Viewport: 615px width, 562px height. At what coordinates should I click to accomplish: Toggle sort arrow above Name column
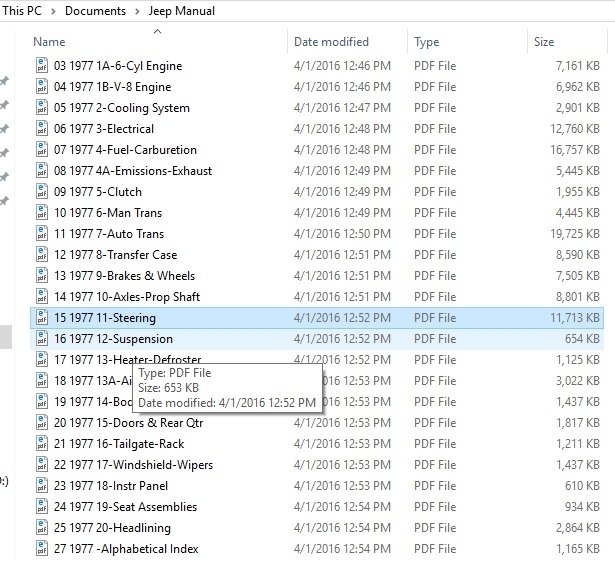157,31
